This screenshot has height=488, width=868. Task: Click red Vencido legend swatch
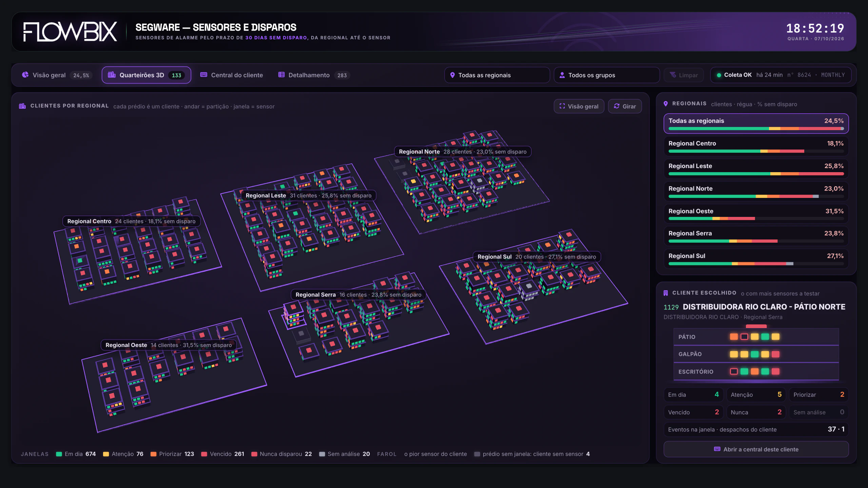point(204,454)
